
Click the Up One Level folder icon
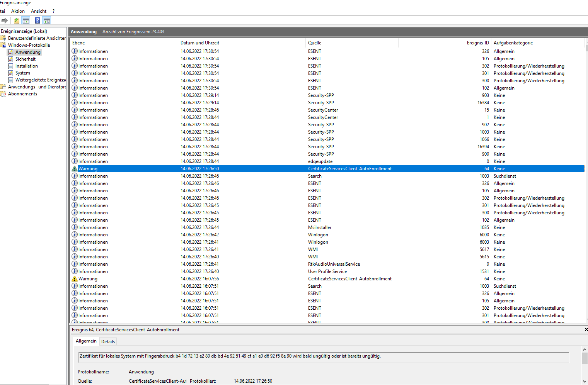[x=17, y=21]
